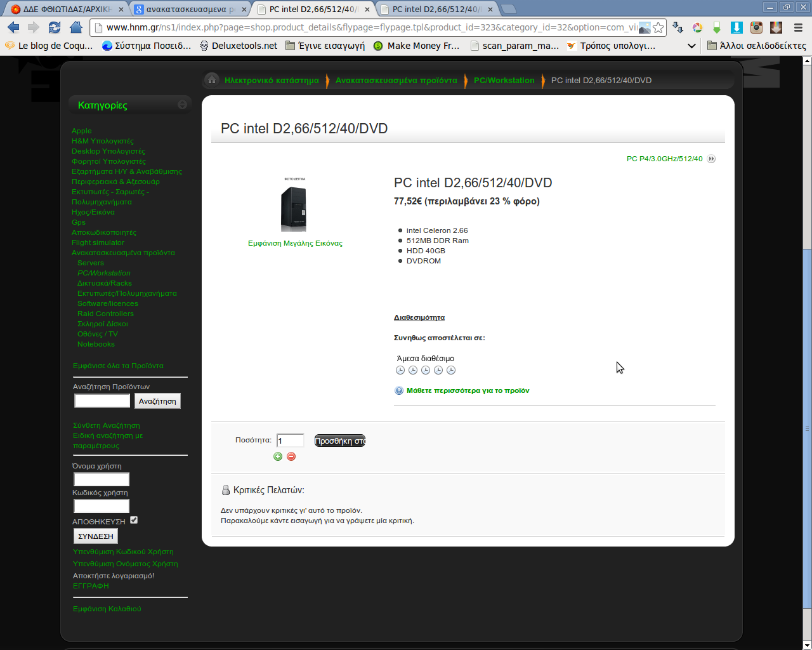Viewport: 812px width, 650px height.
Task: Open Σύστημα Ποσειδ... bookmark
Action: pyautogui.click(x=147, y=46)
